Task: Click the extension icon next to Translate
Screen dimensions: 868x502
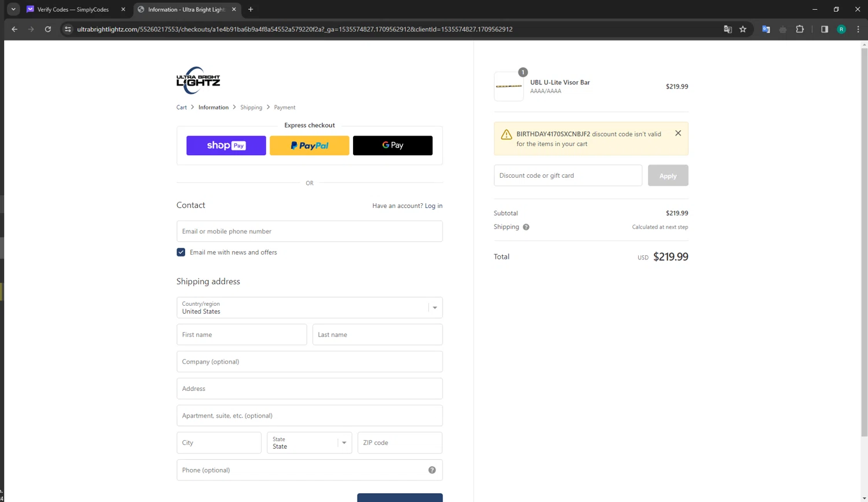Action: pos(783,29)
